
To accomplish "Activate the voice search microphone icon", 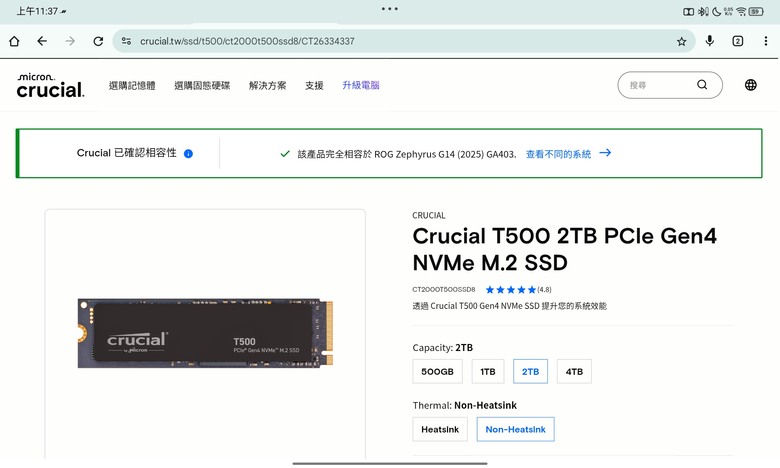I will pos(710,41).
